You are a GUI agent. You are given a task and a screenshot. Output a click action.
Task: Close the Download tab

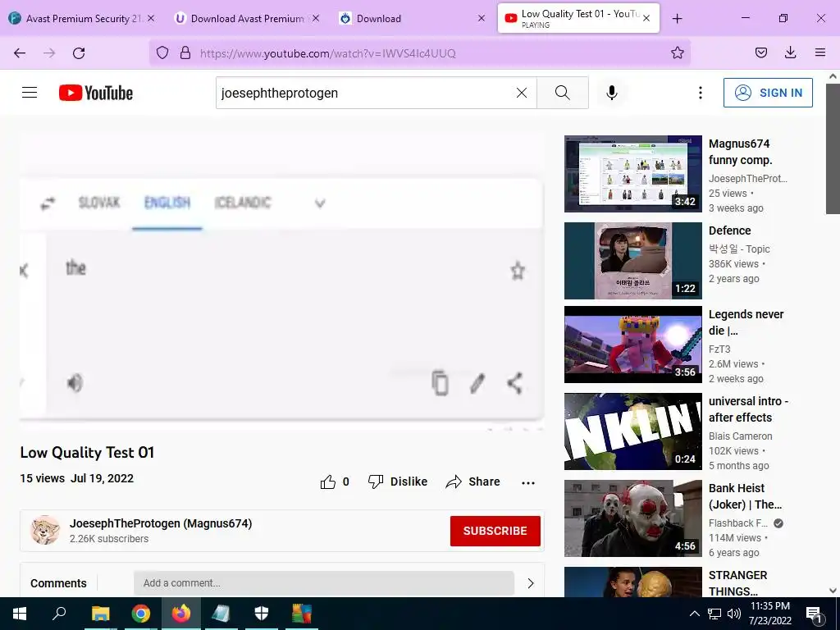(x=481, y=18)
